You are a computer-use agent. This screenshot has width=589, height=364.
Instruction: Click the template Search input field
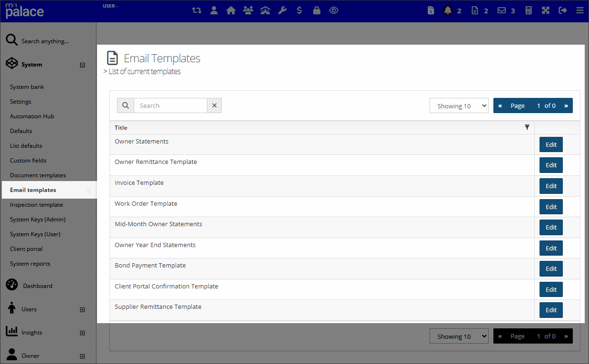pyautogui.click(x=170, y=105)
